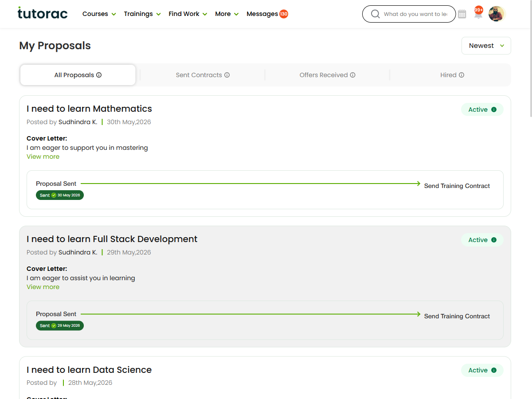Image resolution: width=532 pixels, height=399 pixels.
Task: Send Training Contract for Full Stack proposal
Action: pyautogui.click(x=457, y=316)
